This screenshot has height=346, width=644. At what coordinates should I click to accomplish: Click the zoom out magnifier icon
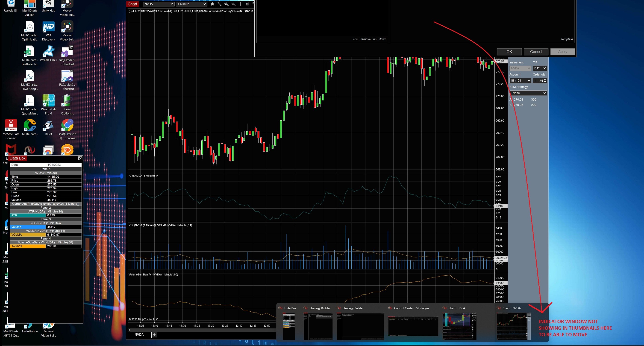pyautogui.click(x=233, y=4)
